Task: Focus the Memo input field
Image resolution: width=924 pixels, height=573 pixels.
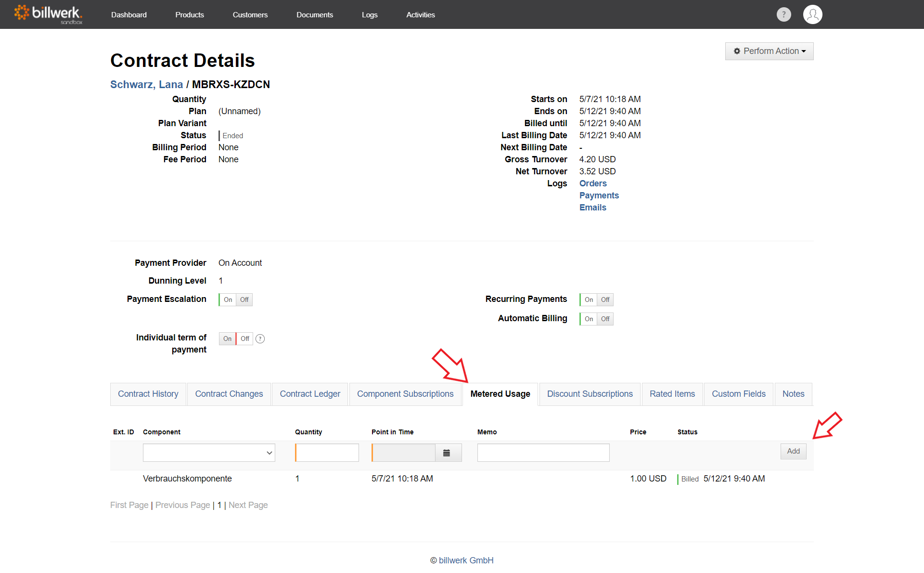Action: (x=543, y=453)
